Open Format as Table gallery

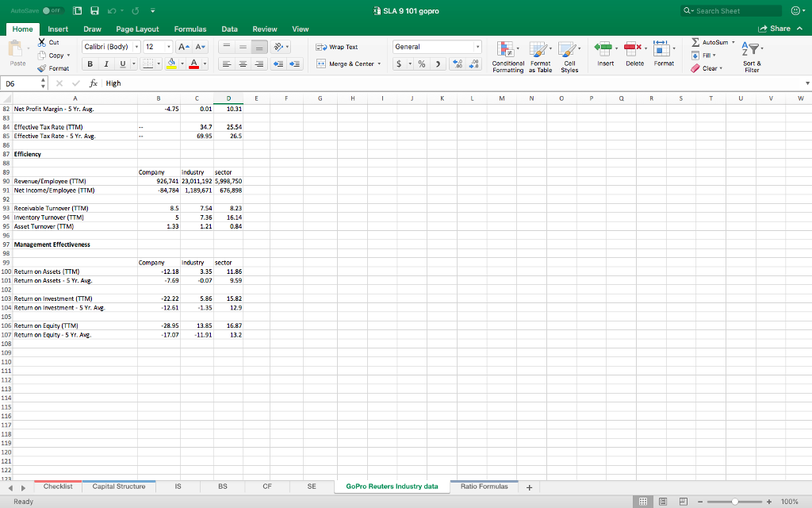pyautogui.click(x=540, y=56)
